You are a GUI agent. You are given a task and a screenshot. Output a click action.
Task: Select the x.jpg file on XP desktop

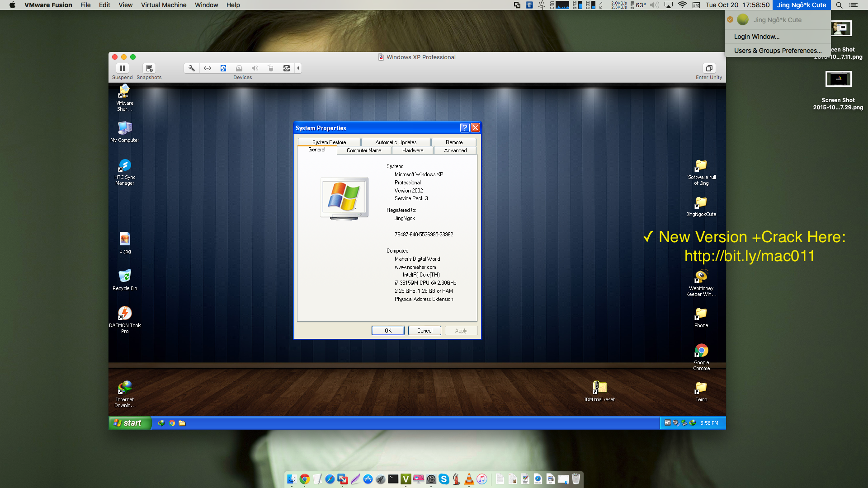coord(125,243)
